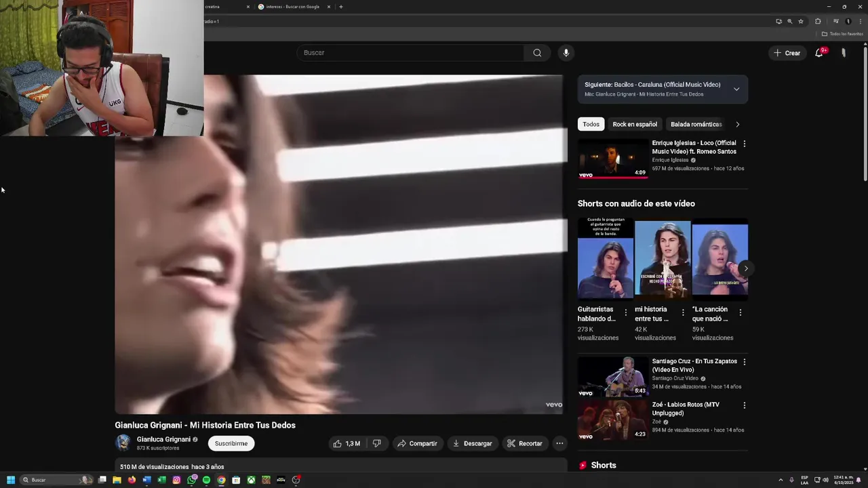The height and width of the screenshot is (488, 868).
Task: Open a new Chrome tab
Action: tap(340, 7)
